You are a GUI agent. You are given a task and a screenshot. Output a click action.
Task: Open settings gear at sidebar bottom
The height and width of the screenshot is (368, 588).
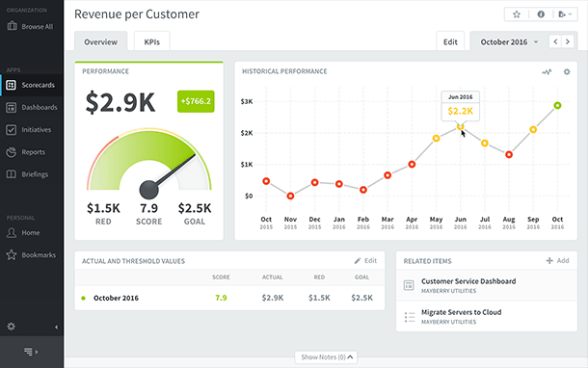[12, 327]
